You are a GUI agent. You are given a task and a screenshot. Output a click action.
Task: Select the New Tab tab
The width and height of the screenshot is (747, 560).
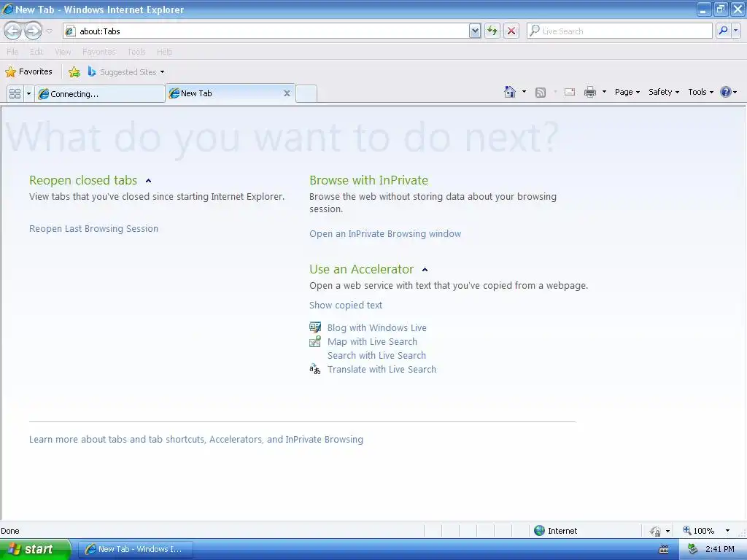coord(224,93)
